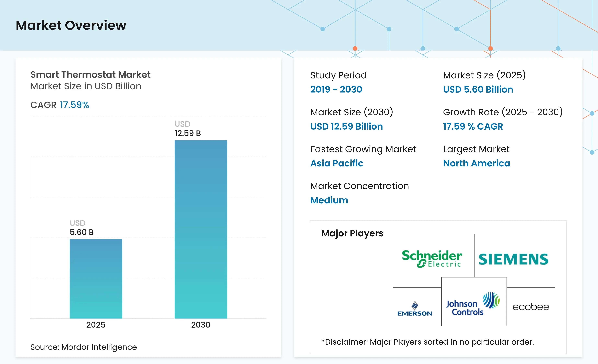This screenshot has width=598, height=364.
Task: Click the 2025 axis label
Action: (96, 325)
